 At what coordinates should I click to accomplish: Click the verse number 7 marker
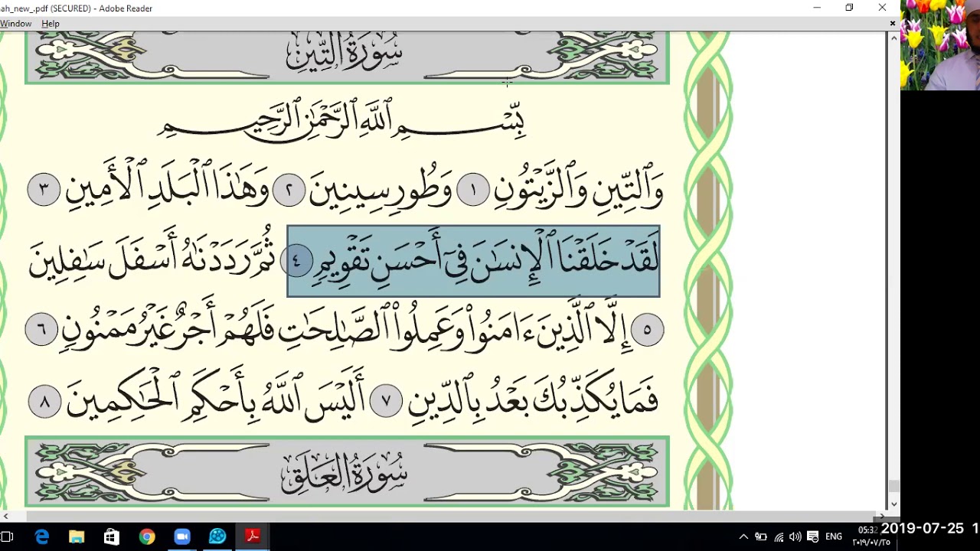pos(386,401)
